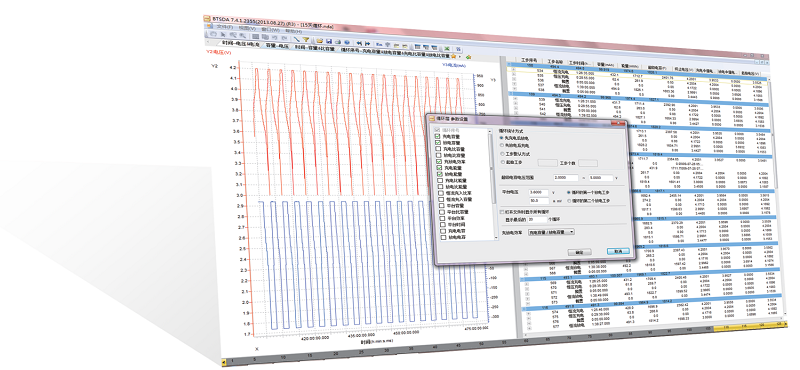
Task: Click the 取消 button in dialog
Action: point(618,251)
